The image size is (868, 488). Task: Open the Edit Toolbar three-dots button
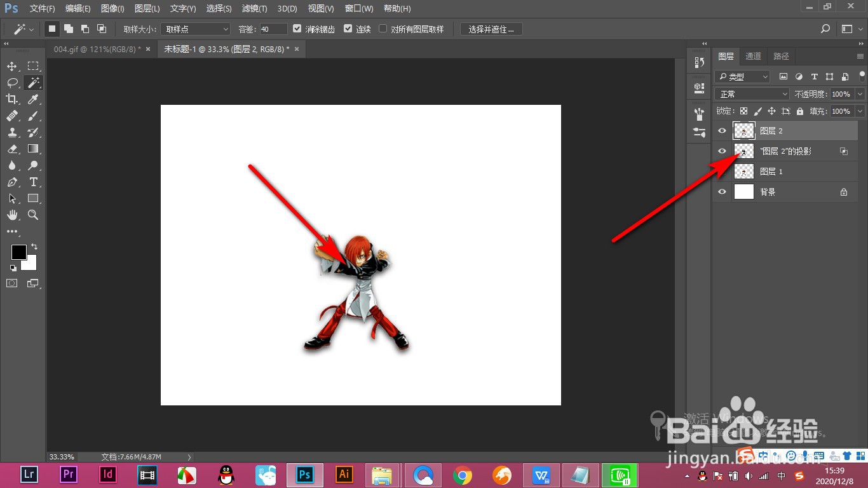click(12, 231)
